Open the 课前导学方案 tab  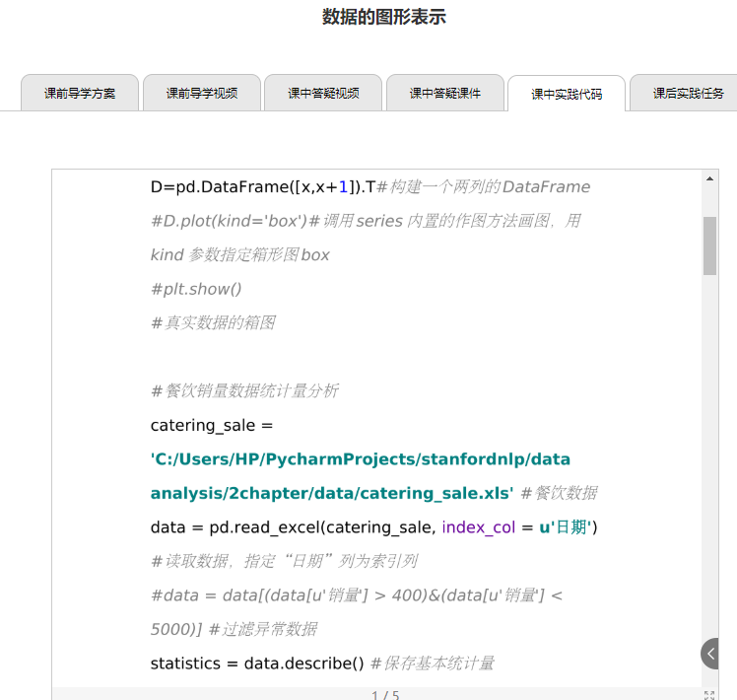pyautogui.click(x=80, y=94)
